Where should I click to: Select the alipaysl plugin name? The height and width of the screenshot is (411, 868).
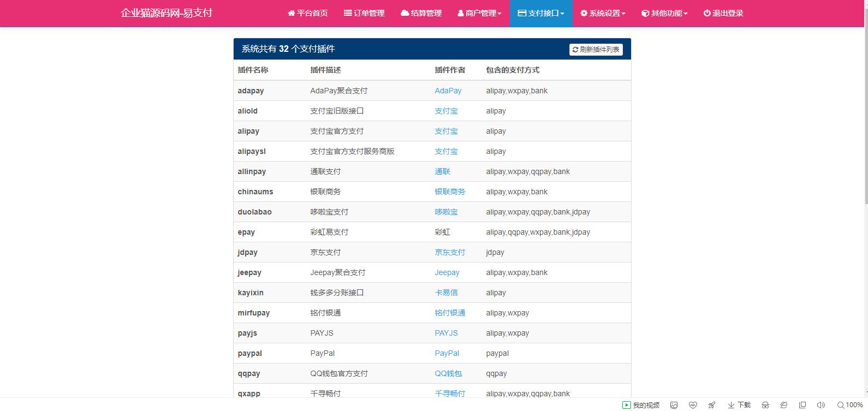tap(252, 151)
